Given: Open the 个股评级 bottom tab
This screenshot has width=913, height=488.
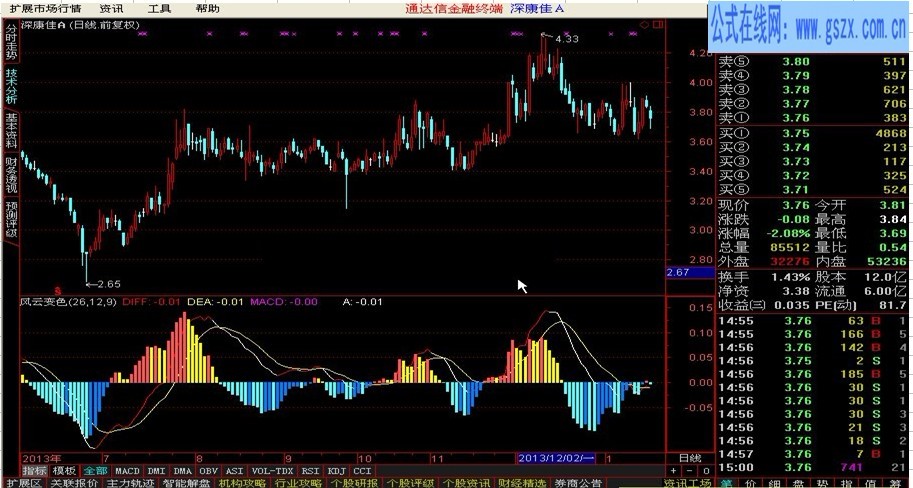Looking at the screenshot, I should [x=410, y=483].
